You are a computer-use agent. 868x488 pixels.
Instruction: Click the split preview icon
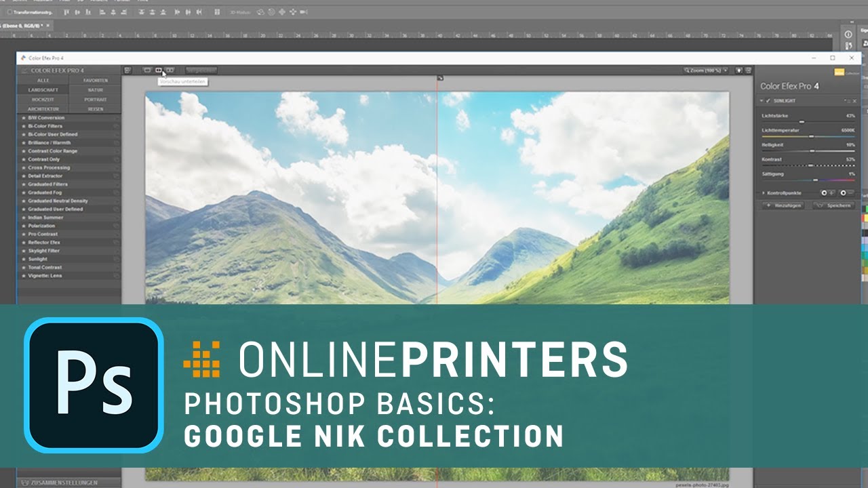(159, 70)
